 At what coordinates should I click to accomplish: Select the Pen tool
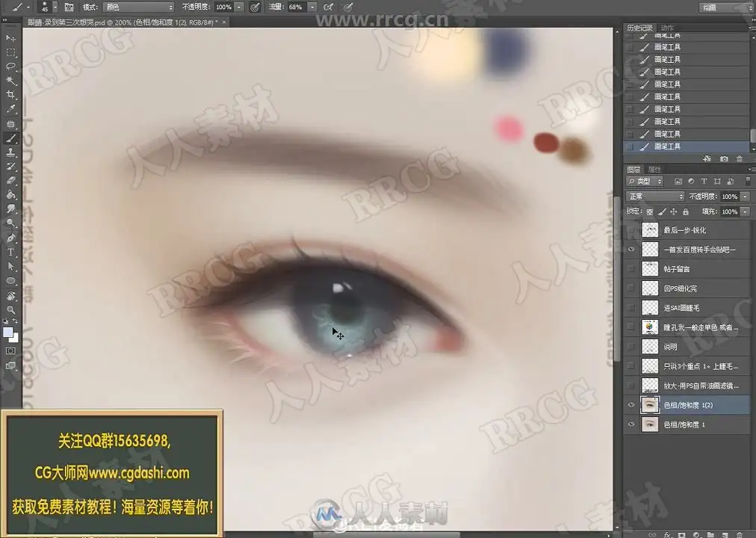[10, 238]
